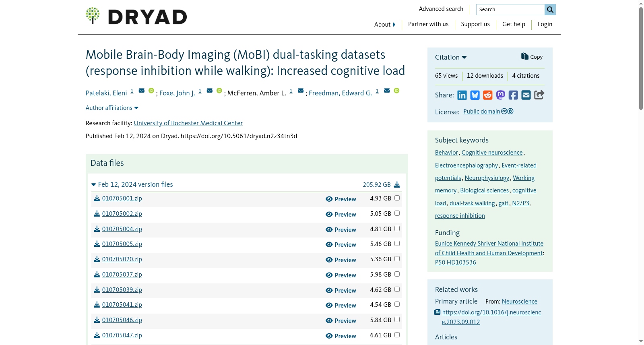Download icon for 010705004.zip

97,229
